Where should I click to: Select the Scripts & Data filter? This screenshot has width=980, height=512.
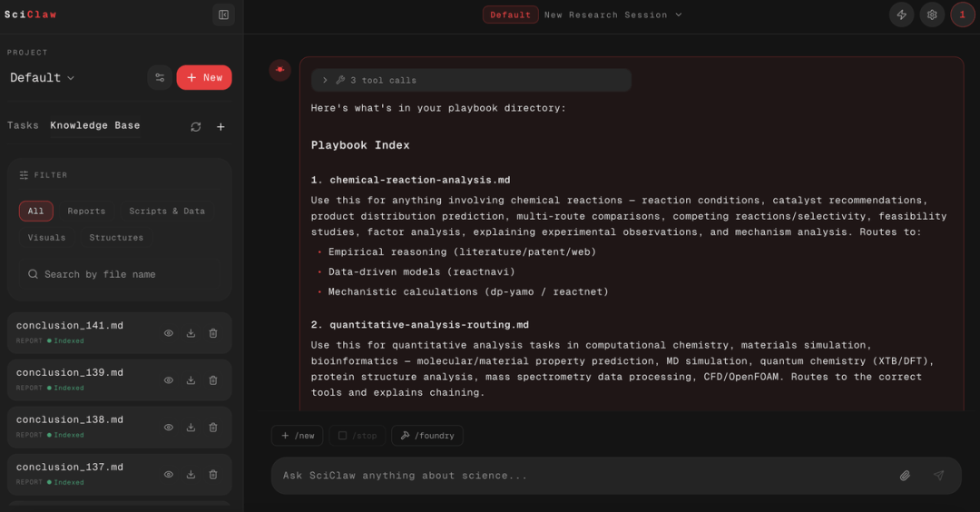167,212
